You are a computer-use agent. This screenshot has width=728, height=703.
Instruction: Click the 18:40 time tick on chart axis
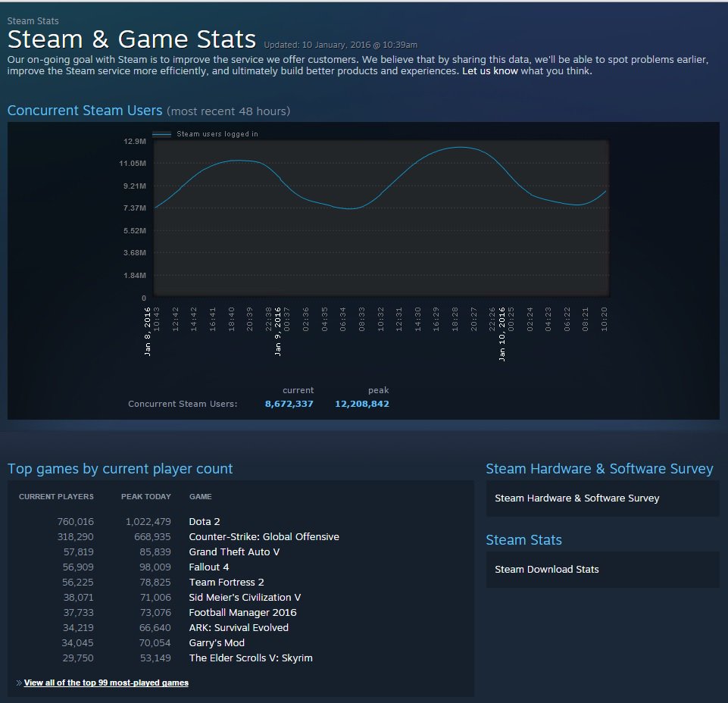231,319
